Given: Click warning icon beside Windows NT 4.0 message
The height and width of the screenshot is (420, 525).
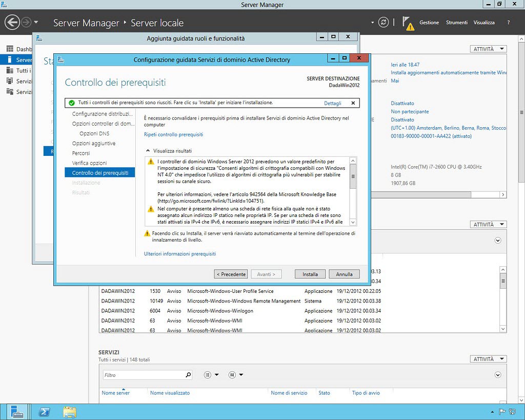Looking at the screenshot, I should [x=151, y=162].
